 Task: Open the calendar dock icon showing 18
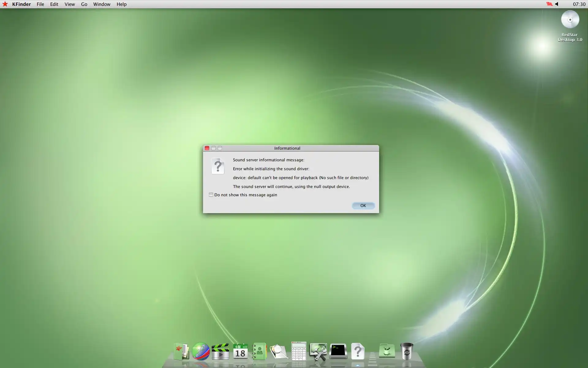pyautogui.click(x=240, y=351)
